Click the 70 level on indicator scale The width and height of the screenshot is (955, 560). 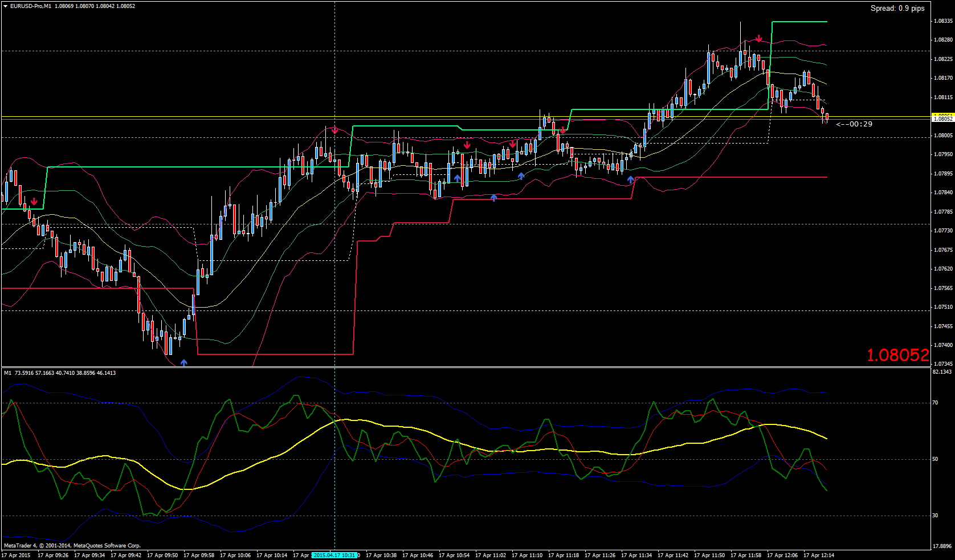935,403
